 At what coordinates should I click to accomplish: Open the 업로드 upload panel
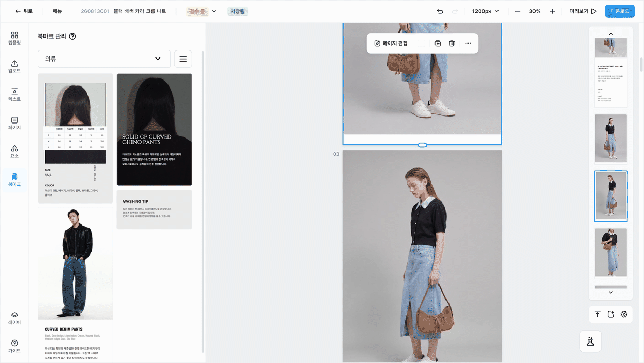pos(14,67)
